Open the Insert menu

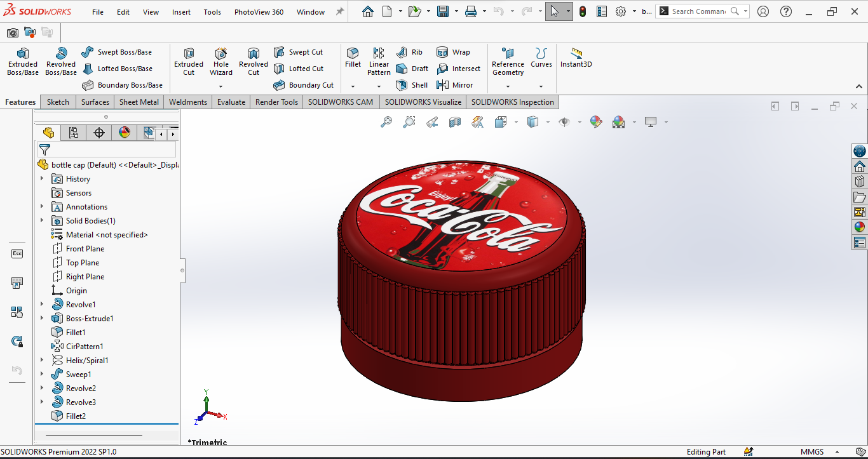click(181, 12)
